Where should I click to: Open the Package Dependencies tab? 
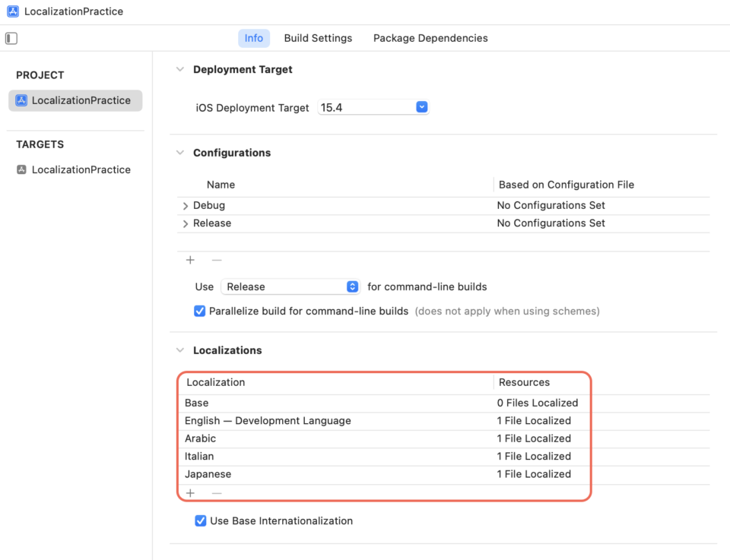click(430, 38)
